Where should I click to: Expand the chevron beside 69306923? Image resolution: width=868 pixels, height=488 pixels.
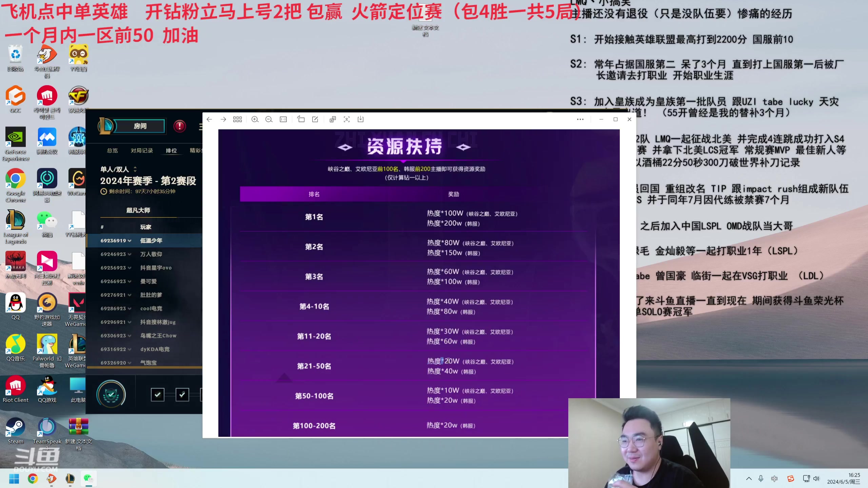(130, 335)
